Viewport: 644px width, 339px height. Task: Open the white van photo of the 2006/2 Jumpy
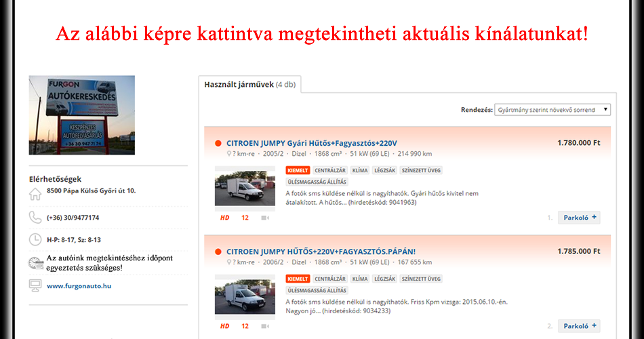(x=245, y=297)
